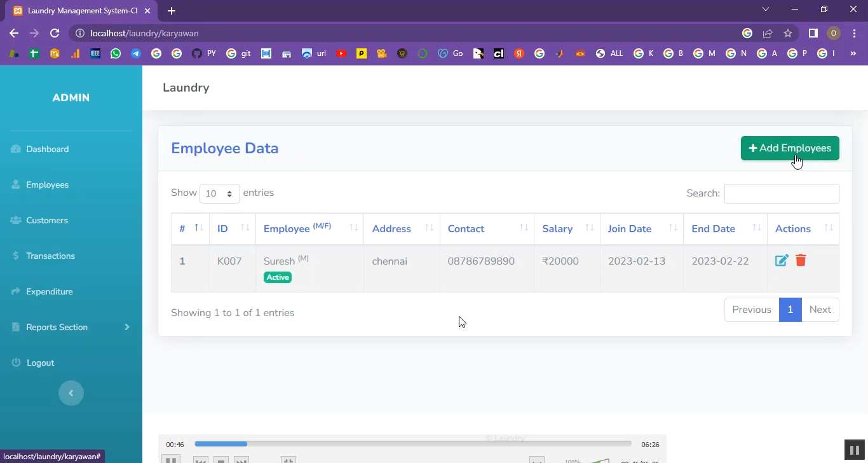
Task: Click the red delete trash icon
Action: coord(801,261)
